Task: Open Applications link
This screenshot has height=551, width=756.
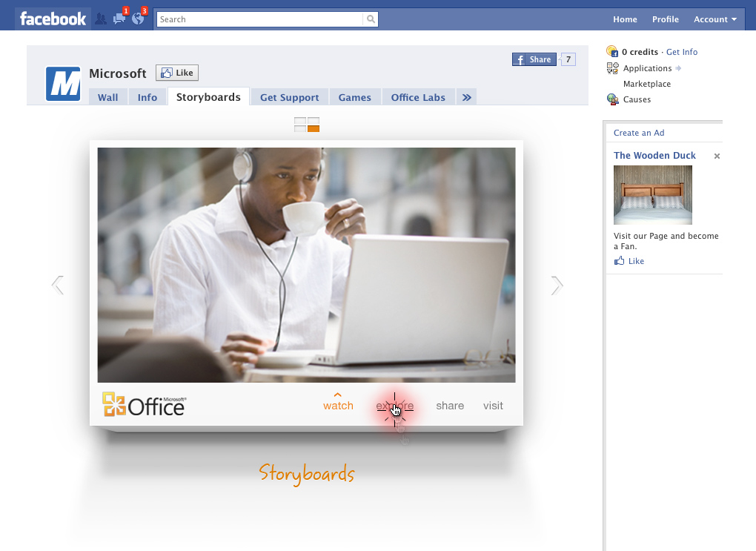Action: click(647, 68)
